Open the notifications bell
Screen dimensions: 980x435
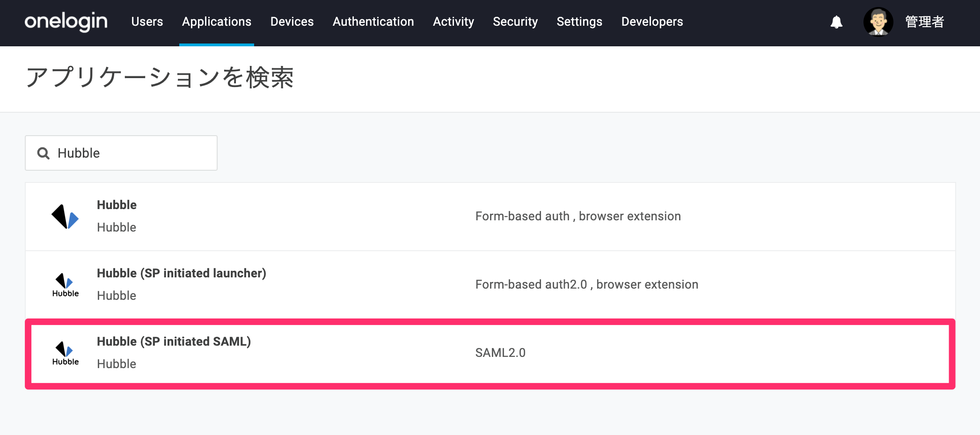click(836, 22)
